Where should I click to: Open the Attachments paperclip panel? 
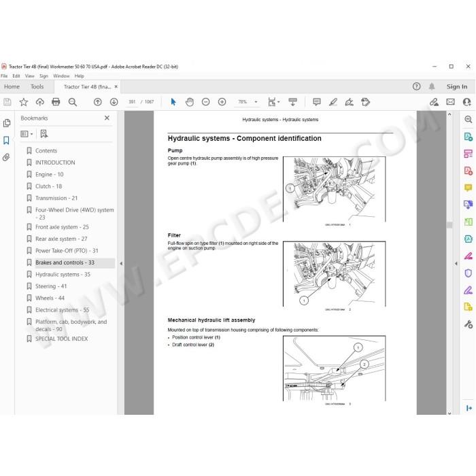click(x=6, y=157)
